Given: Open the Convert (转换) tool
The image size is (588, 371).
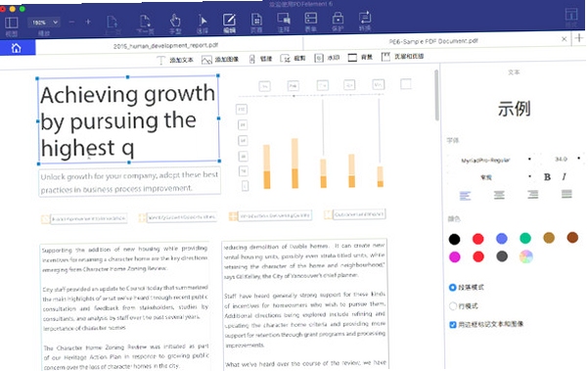Looking at the screenshot, I should [x=365, y=22].
